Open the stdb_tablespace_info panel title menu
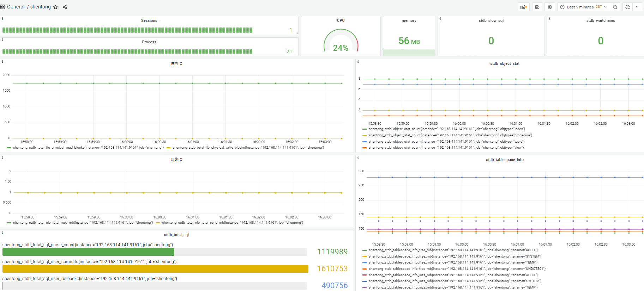 [505, 160]
